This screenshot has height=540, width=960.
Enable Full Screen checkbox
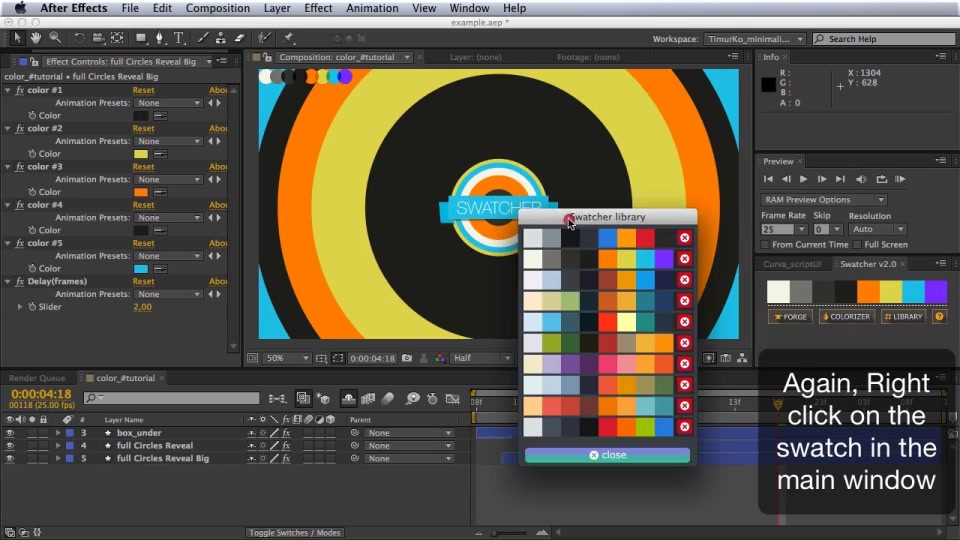[857, 245]
